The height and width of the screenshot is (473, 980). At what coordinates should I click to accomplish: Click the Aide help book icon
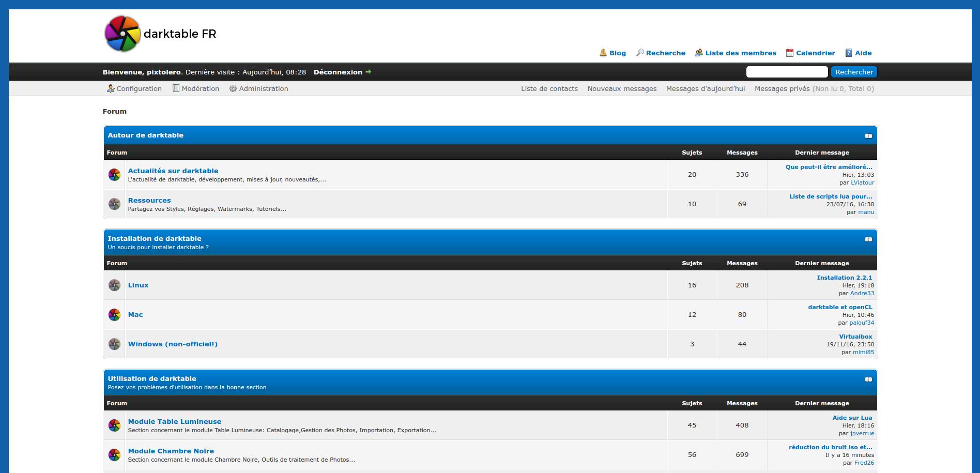click(x=849, y=53)
